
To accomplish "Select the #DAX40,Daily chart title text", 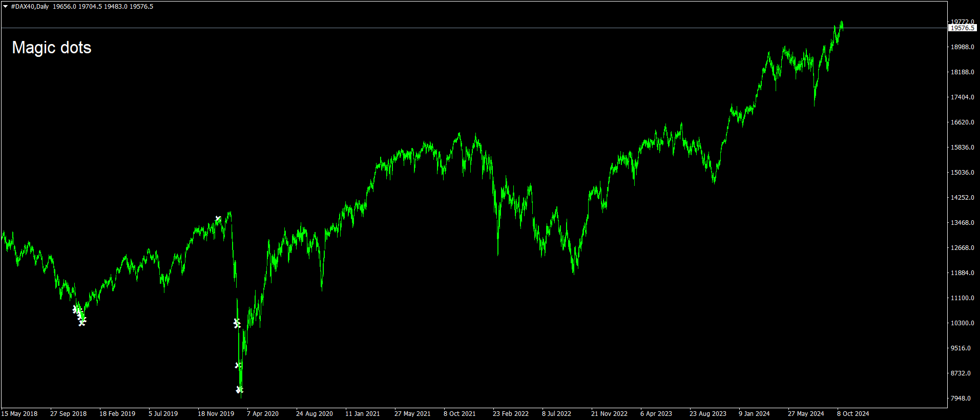I will [x=30, y=7].
